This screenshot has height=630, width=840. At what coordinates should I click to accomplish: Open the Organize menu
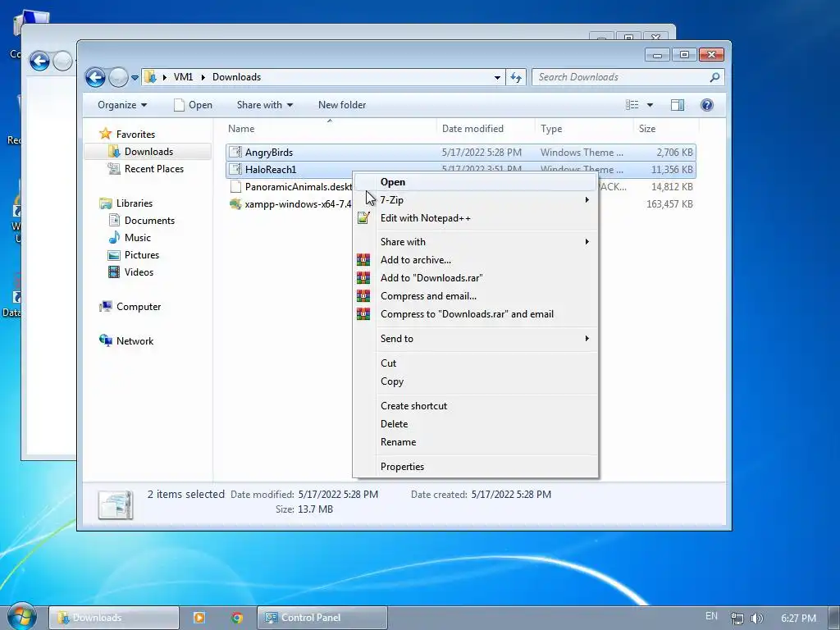tap(122, 105)
